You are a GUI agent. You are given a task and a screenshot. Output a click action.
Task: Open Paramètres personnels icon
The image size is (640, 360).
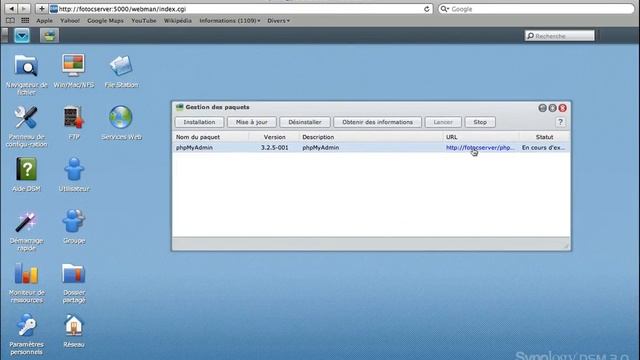tap(26, 326)
